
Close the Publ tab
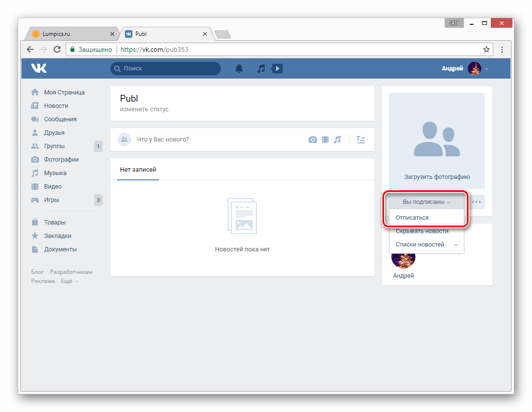(x=205, y=34)
